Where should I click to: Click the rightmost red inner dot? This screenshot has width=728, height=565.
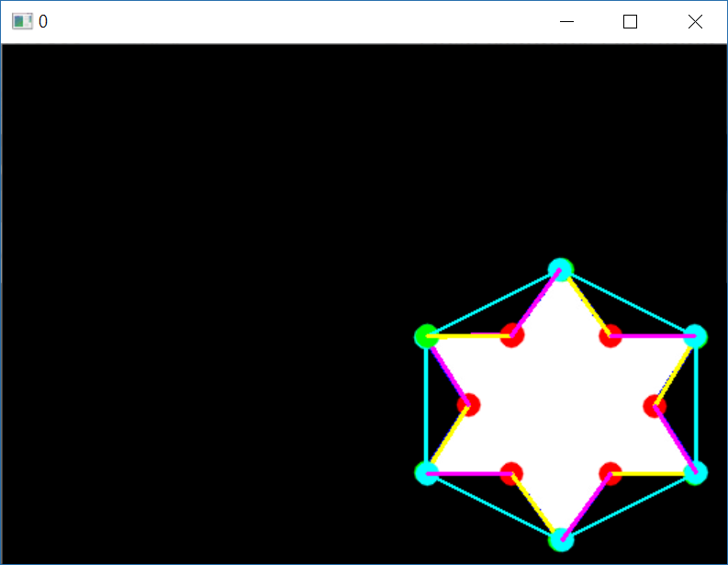click(655, 406)
